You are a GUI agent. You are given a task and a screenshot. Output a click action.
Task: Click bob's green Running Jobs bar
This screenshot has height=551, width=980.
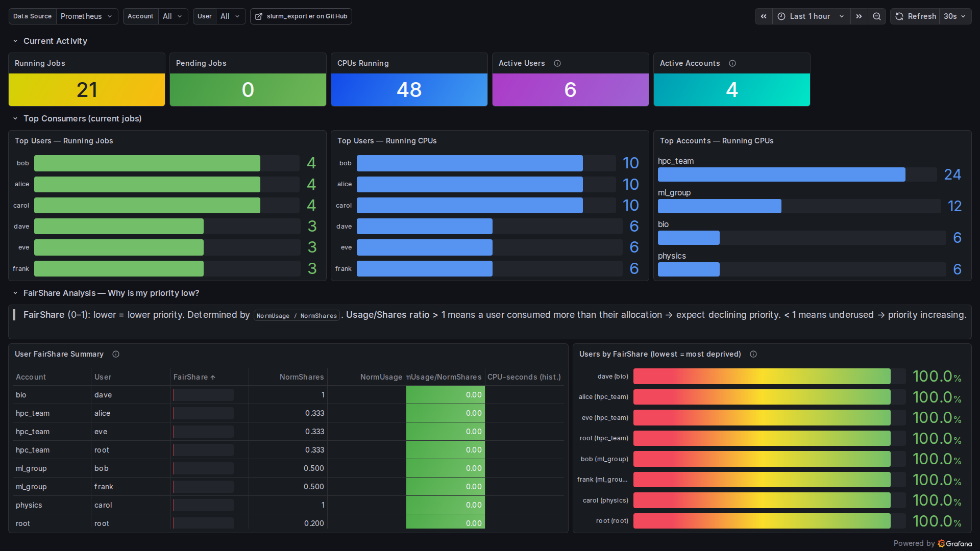pos(147,163)
